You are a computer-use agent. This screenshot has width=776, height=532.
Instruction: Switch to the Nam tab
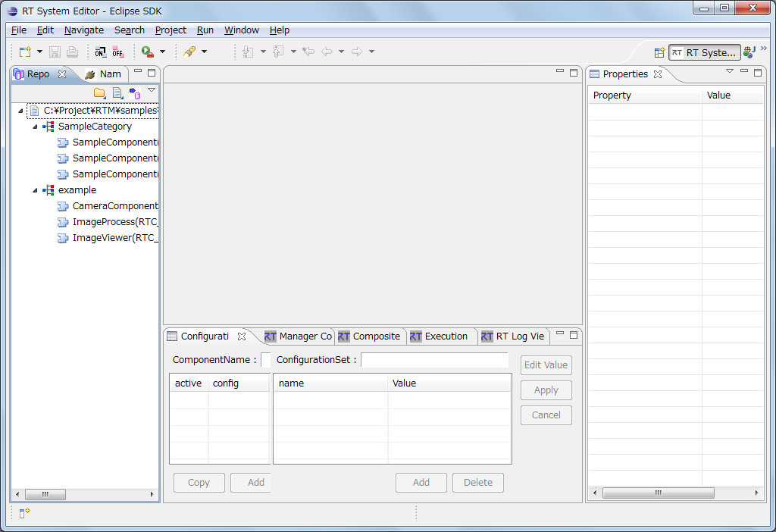pos(104,74)
